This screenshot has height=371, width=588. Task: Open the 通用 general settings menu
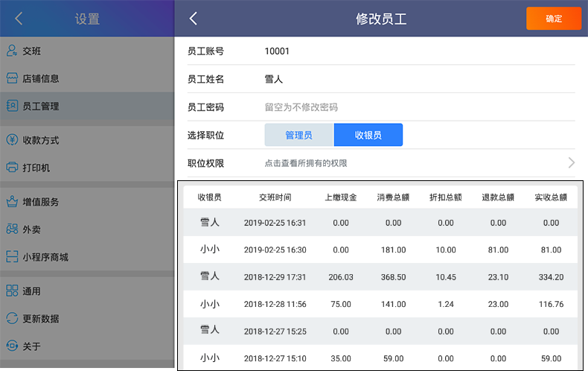pos(31,291)
